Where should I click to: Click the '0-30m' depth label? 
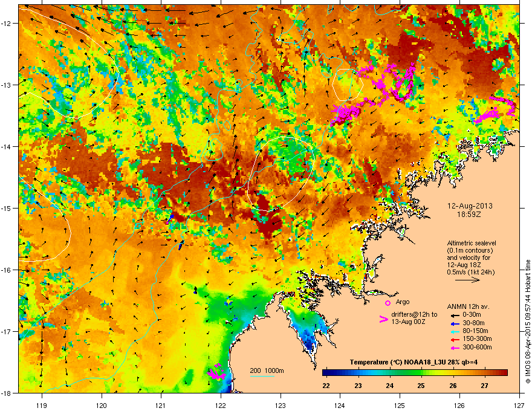tap(472, 315)
